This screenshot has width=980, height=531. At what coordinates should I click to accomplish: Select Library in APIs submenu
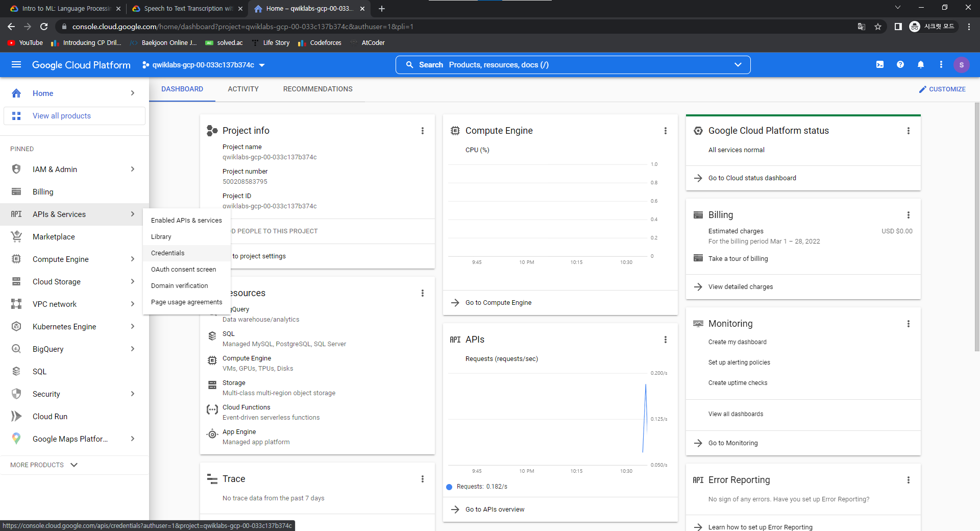click(187, 237)
